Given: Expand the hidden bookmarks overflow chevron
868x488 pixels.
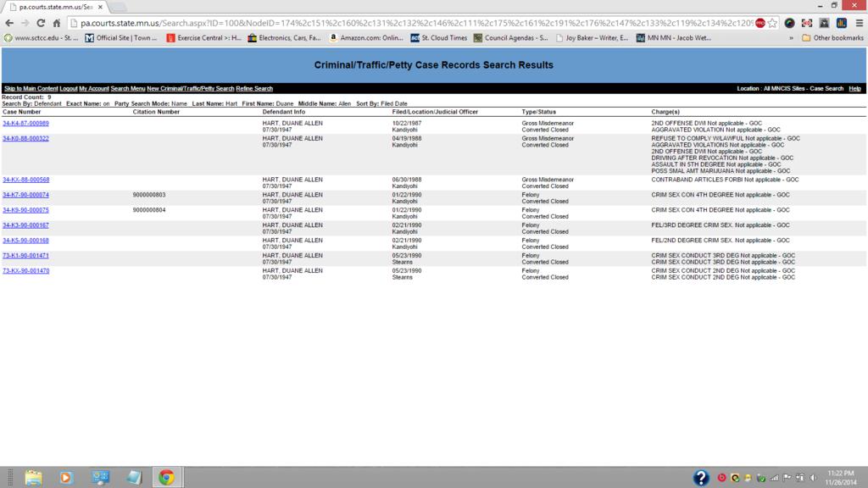Looking at the screenshot, I should [x=792, y=38].
